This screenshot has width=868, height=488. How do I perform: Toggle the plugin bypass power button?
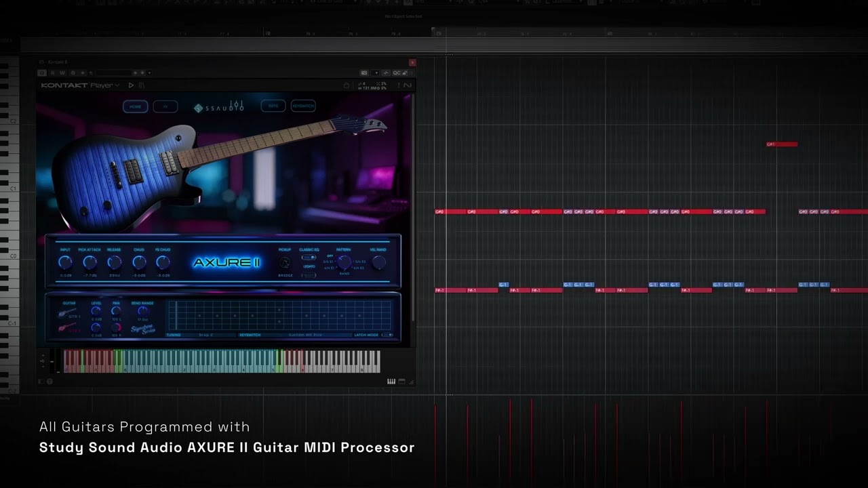pyautogui.click(x=42, y=73)
